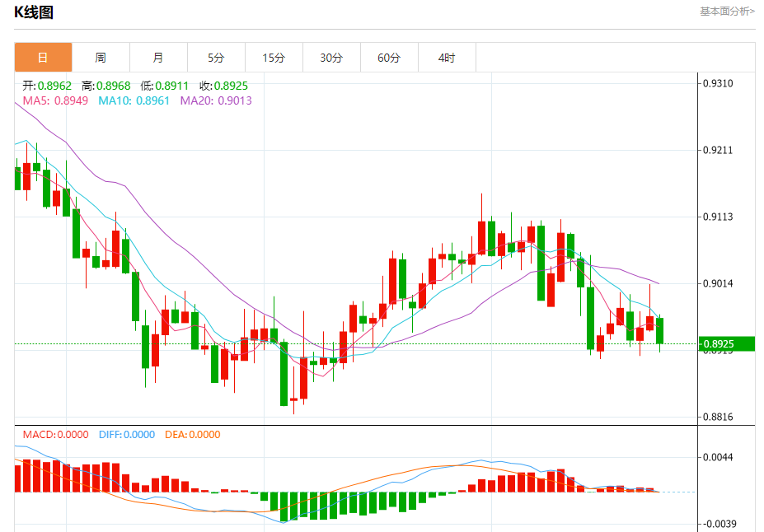Screen dimensions: 764x532
Task: Click the 0.9014 price axis label
Action: 718,284
